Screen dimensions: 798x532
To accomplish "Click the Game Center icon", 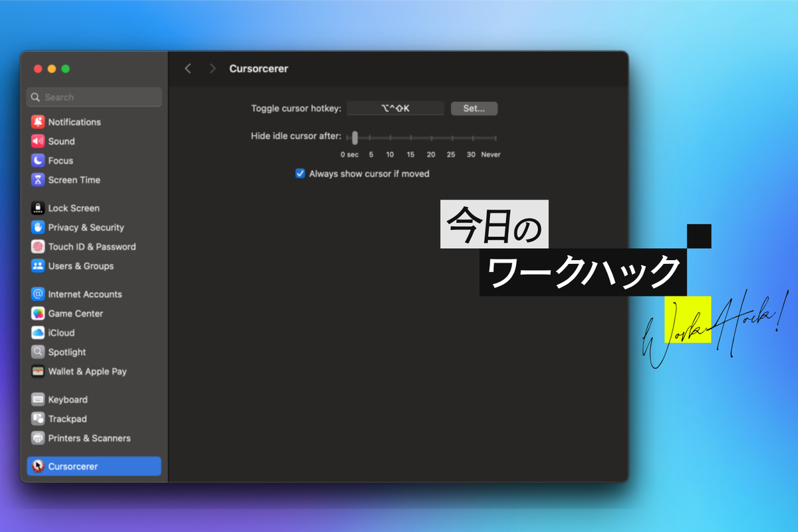I will pyautogui.click(x=38, y=314).
